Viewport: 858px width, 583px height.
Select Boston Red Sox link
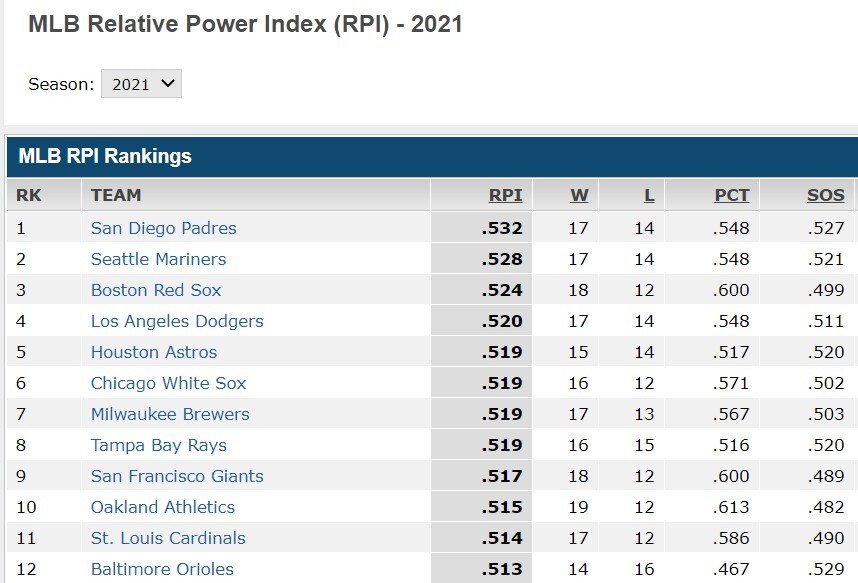156,290
